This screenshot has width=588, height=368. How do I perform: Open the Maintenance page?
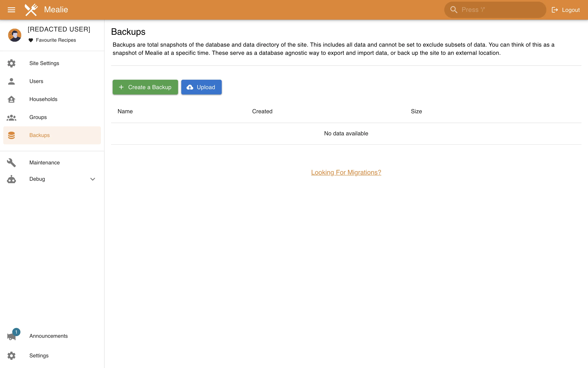(x=52, y=163)
